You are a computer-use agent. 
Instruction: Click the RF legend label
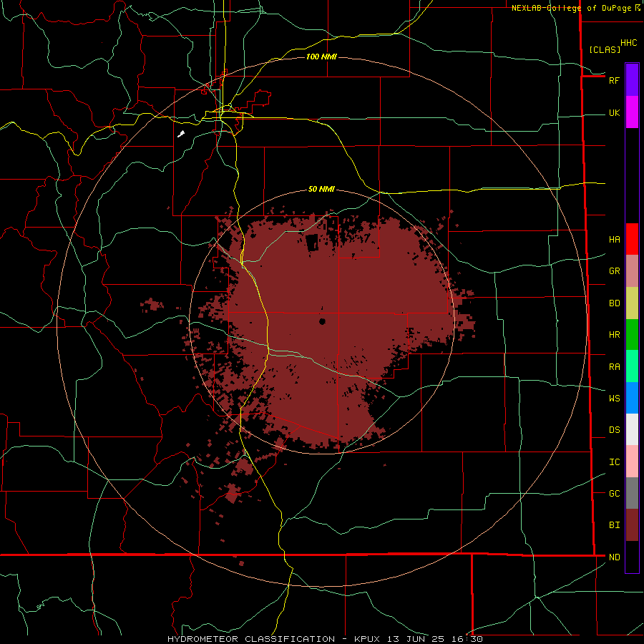click(x=614, y=80)
